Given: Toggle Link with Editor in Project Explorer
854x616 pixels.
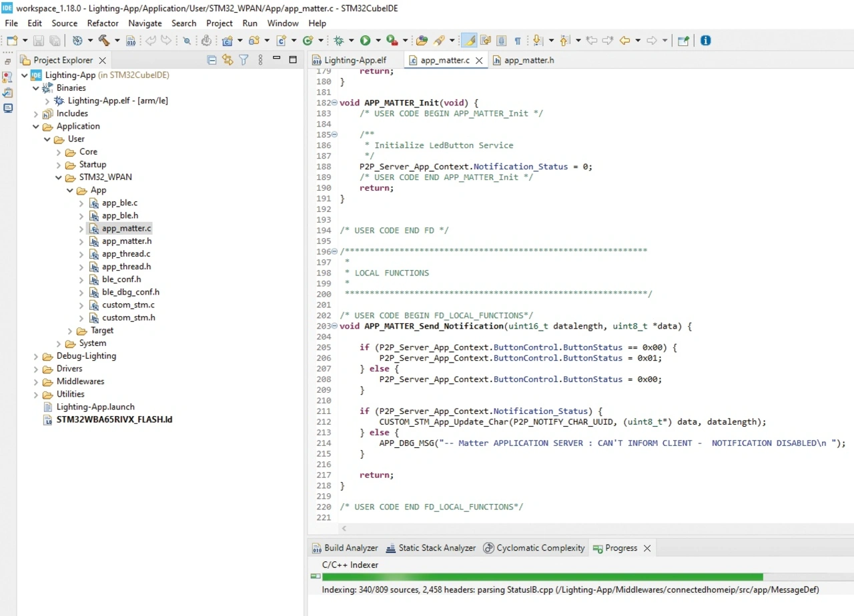Looking at the screenshot, I should click(x=228, y=60).
